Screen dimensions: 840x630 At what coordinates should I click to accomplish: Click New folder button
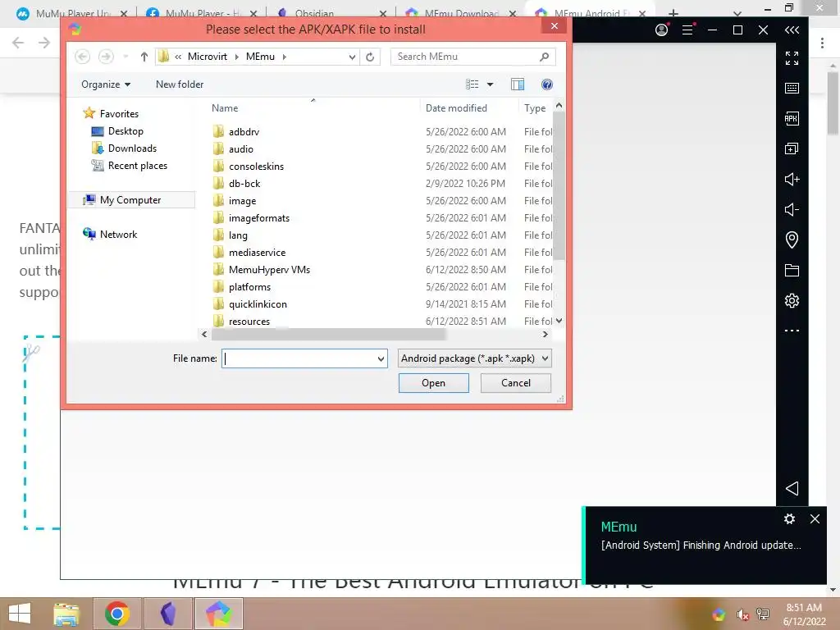coord(180,84)
